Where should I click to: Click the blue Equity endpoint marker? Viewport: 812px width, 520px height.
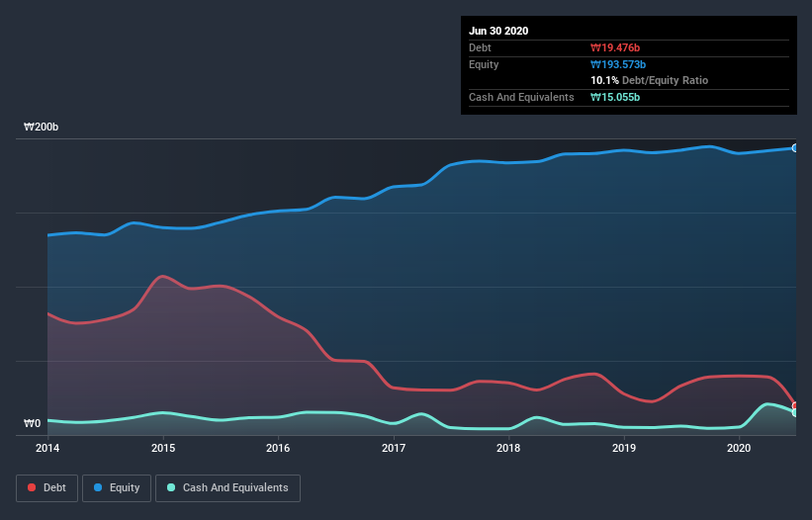coord(795,148)
